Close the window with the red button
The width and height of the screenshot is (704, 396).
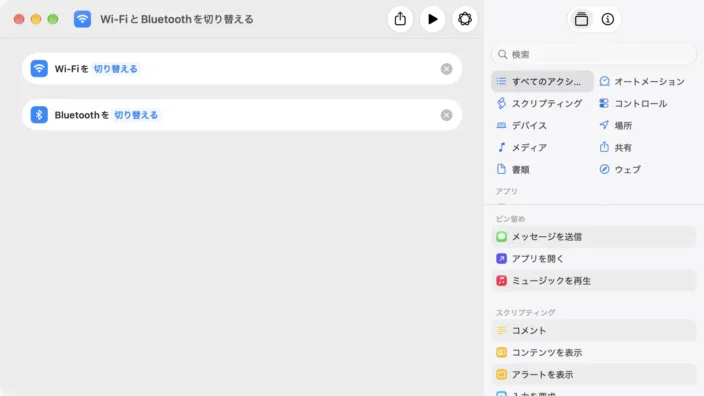click(x=19, y=19)
